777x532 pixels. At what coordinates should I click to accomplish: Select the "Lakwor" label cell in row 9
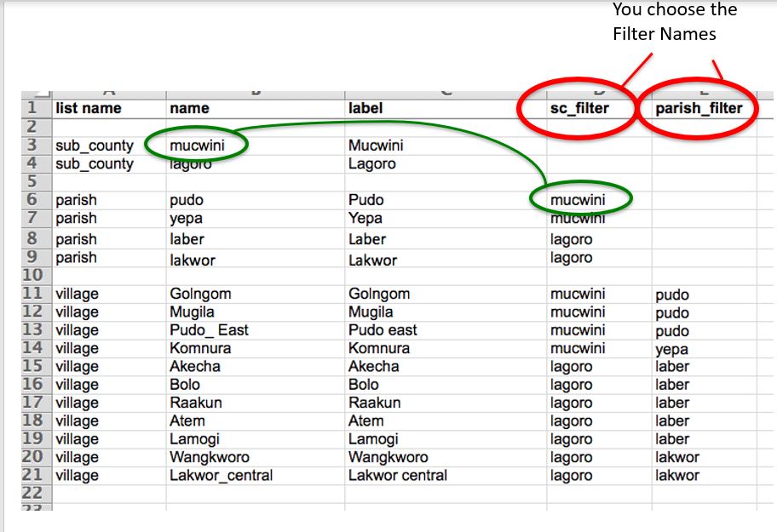coord(372,259)
